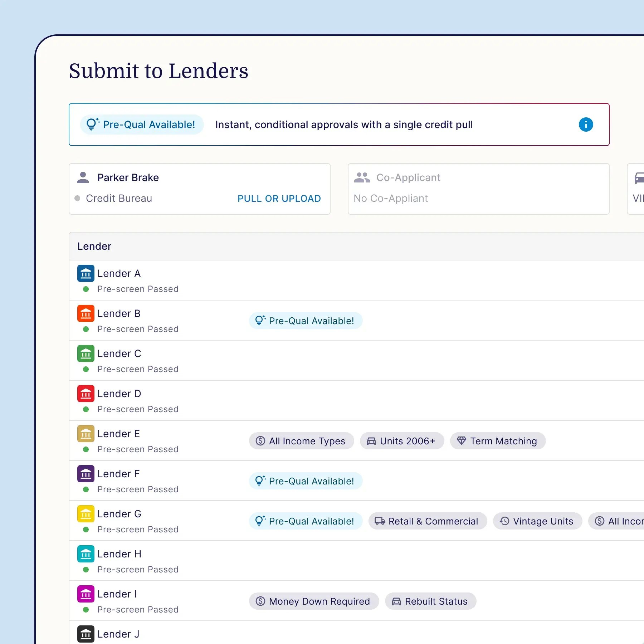Select Lender I magenta bank icon

coord(86,594)
